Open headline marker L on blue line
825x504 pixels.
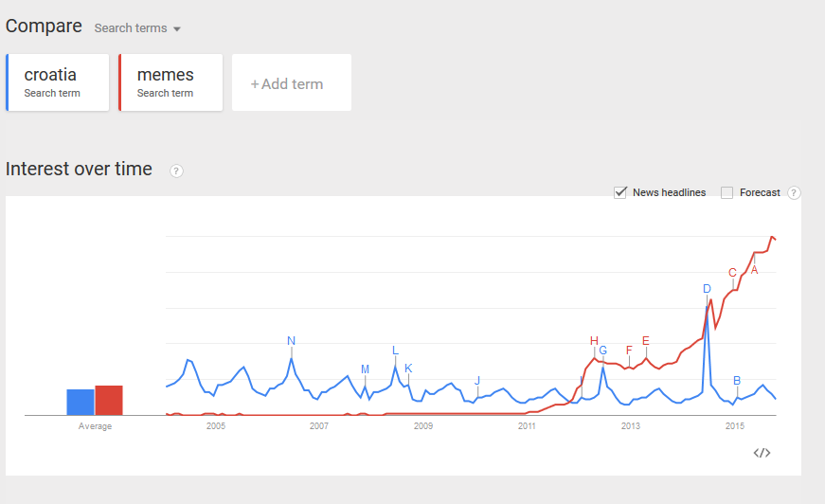(396, 351)
